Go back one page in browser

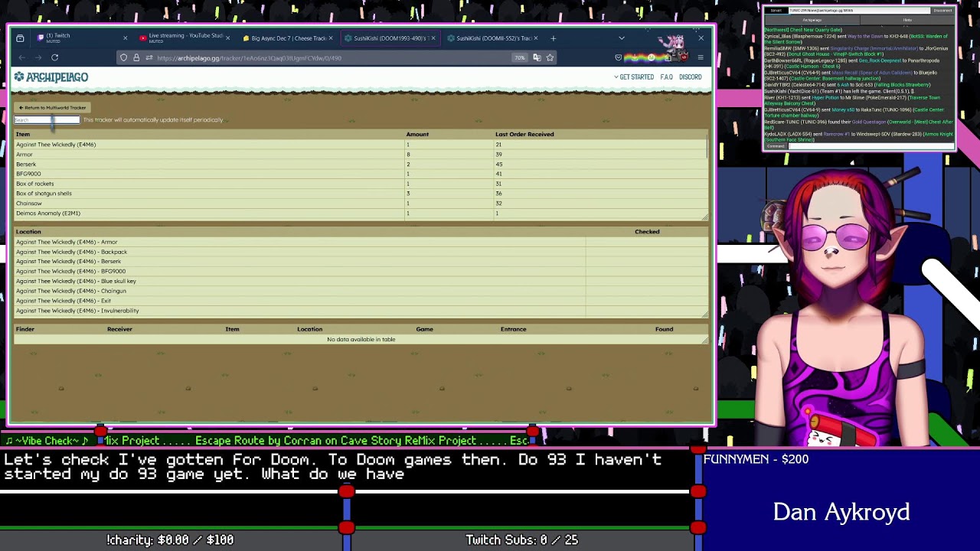pyautogui.click(x=22, y=57)
